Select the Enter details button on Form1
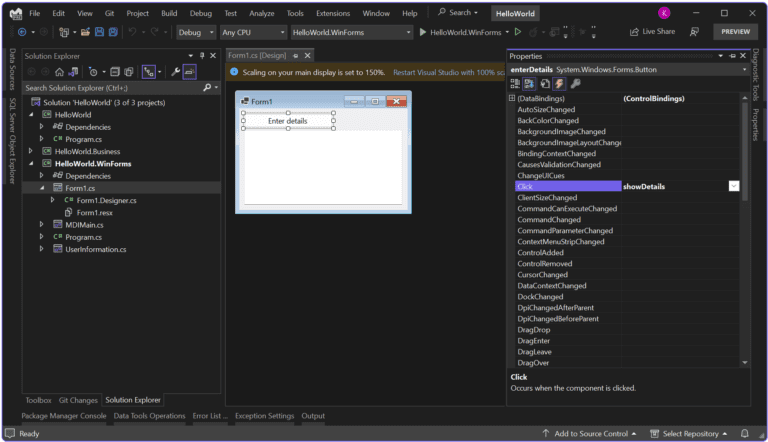This screenshot has height=442, width=768. tap(288, 121)
